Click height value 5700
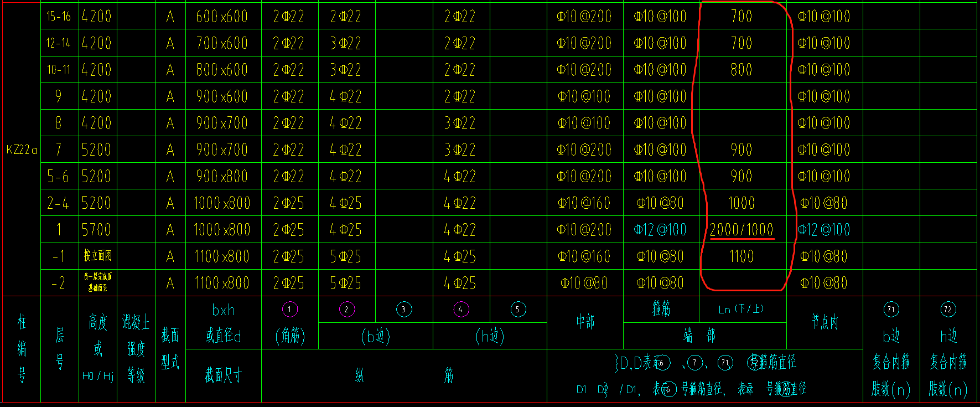Viewport: 980px width, 407px height. click(x=96, y=230)
